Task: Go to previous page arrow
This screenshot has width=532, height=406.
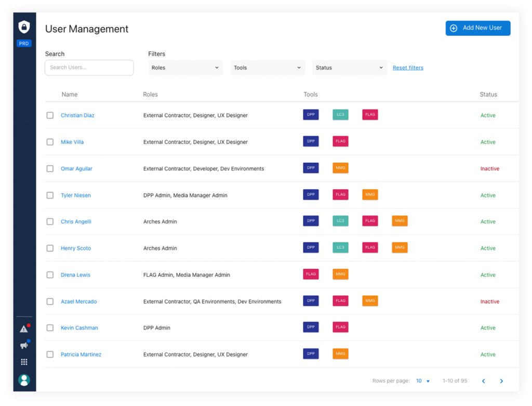Action: (483, 381)
